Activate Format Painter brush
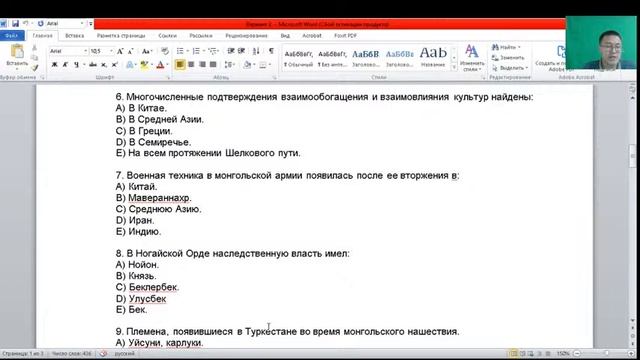The width and height of the screenshot is (640, 360). coord(35,67)
